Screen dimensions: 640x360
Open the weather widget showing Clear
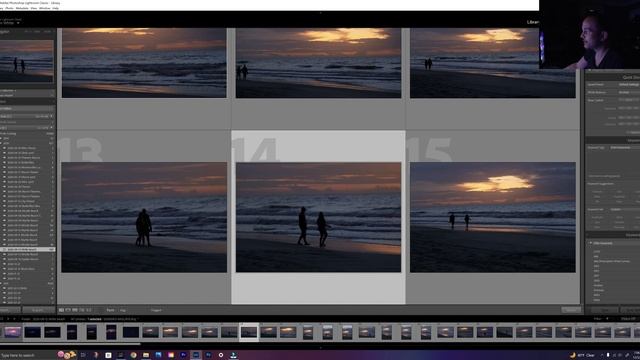pos(582,355)
